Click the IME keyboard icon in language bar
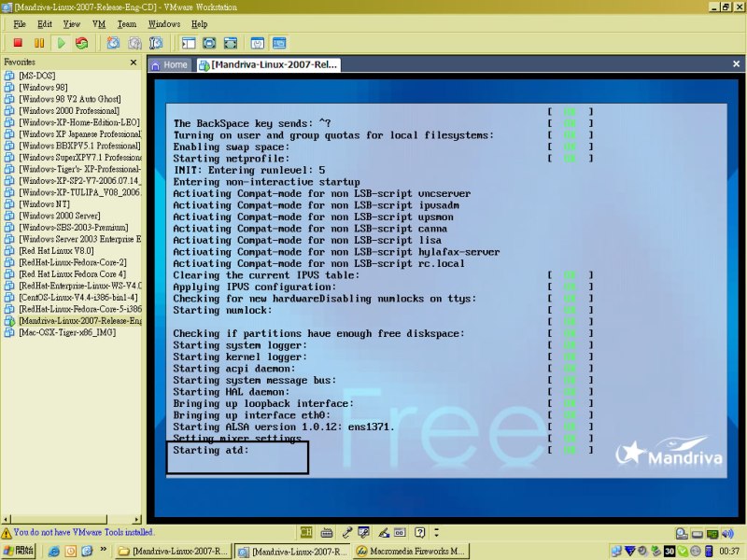The height and width of the screenshot is (560, 747). coord(326,532)
